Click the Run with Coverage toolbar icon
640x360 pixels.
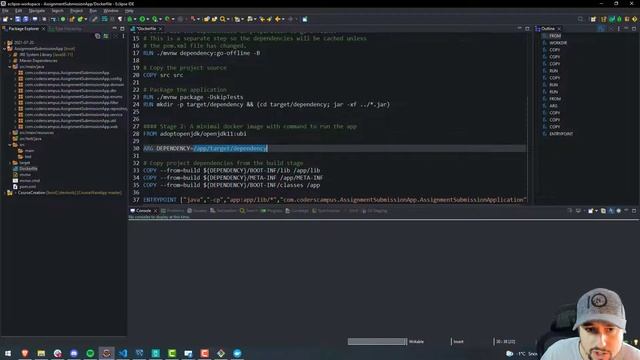click(155, 19)
